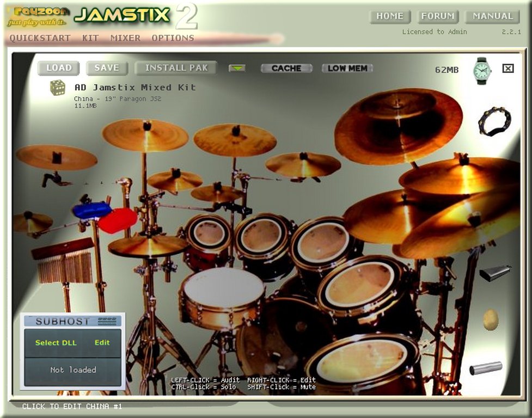This screenshot has height=418, width=532.
Task: Open the QUICKSTART tab
Action: point(40,38)
